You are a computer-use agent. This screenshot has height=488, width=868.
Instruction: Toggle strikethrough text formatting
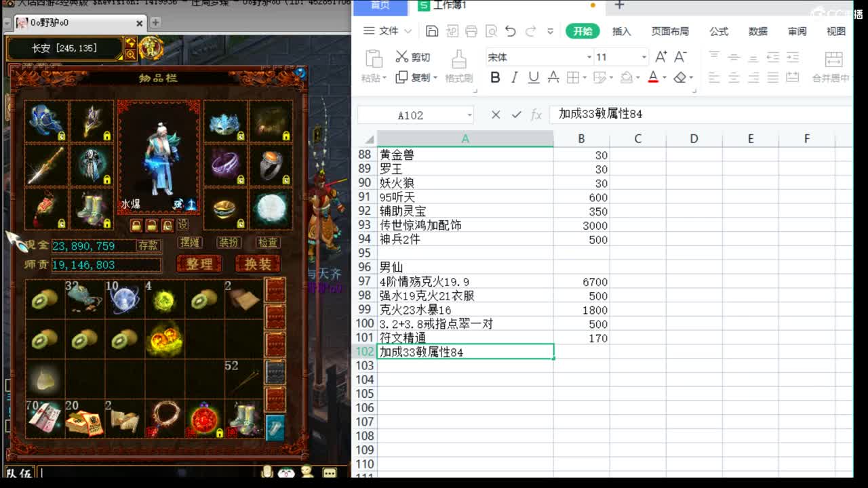(x=553, y=77)
